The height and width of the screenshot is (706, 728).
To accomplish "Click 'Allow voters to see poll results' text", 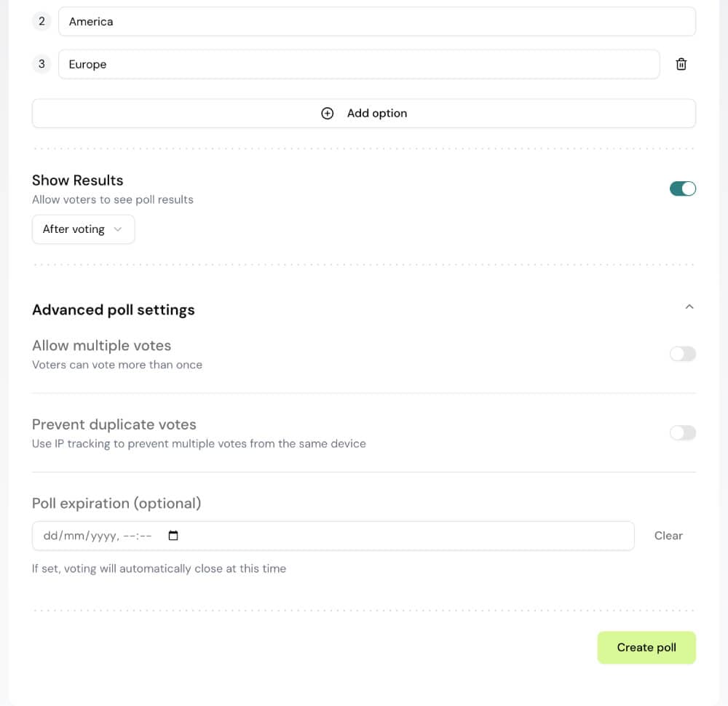I will pyautogui.click(x=113, y=199).
